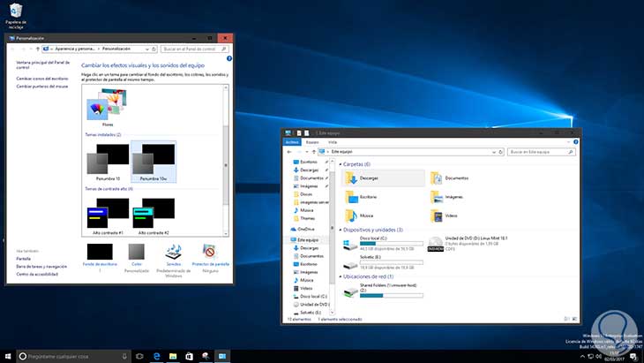Open Action Center notification icon
This screenshot has width=644, height=363.
tap(633, 356)
